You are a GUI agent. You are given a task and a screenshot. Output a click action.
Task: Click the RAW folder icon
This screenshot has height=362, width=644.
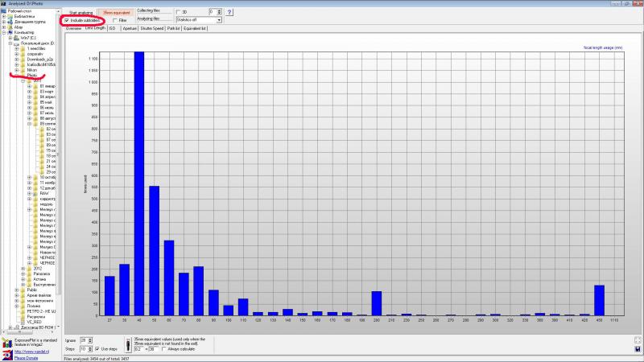coord(35,193)
